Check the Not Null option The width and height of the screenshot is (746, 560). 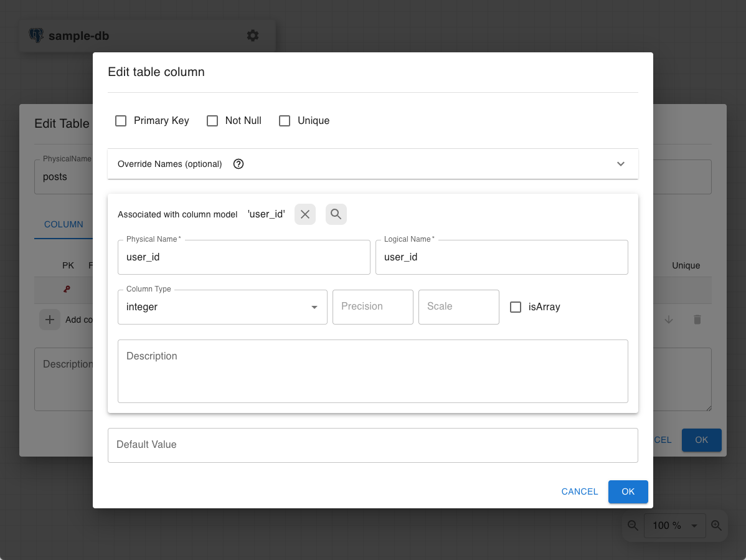pyautogui.click(x=212, y=121)
